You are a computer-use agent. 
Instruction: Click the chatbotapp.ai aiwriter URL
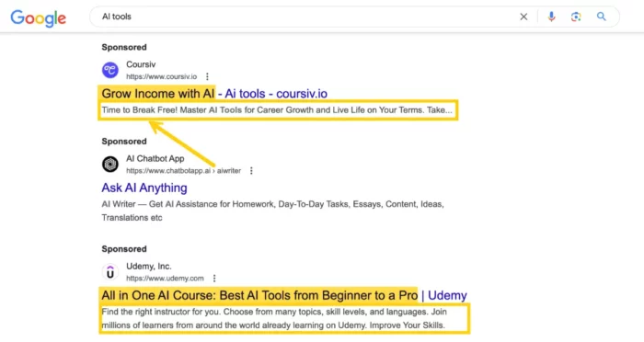[x=184, y=171]
